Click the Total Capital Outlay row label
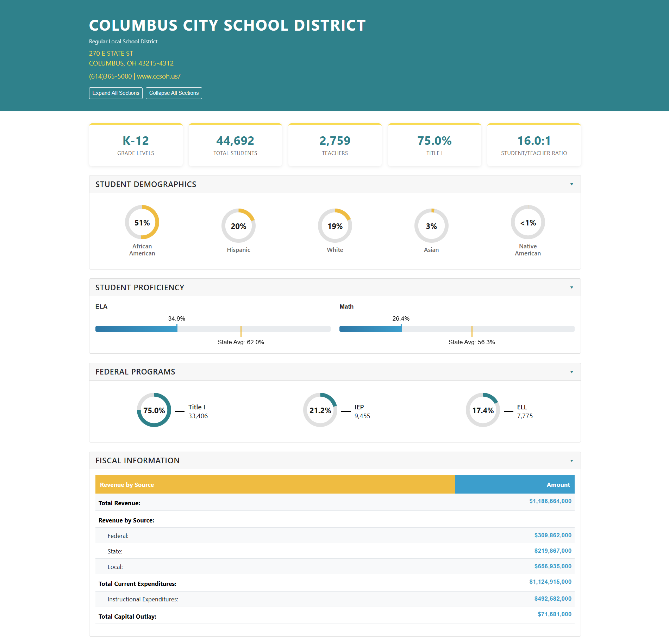Image resolution: width=669 pixels, height=644 pixels. coord(127,617)
